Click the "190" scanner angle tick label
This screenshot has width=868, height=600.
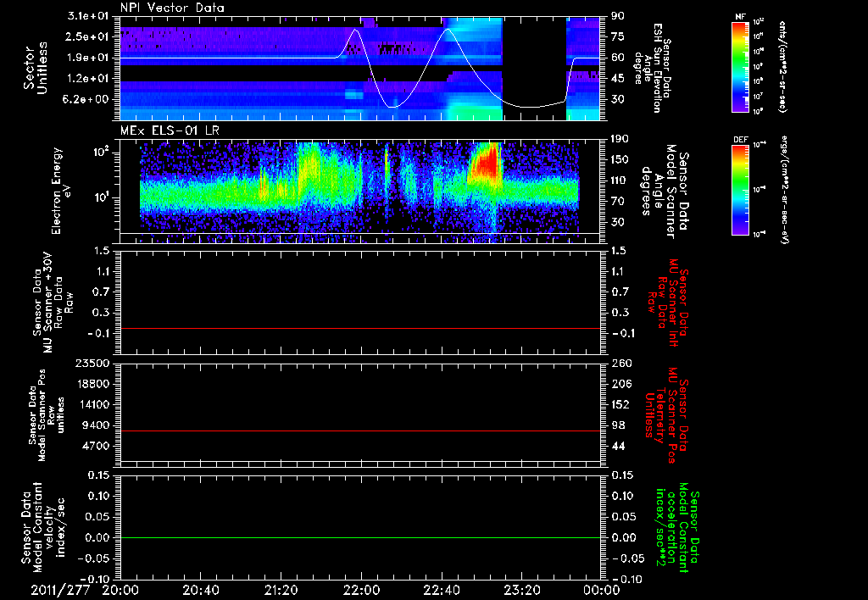(x=620, y=139)
